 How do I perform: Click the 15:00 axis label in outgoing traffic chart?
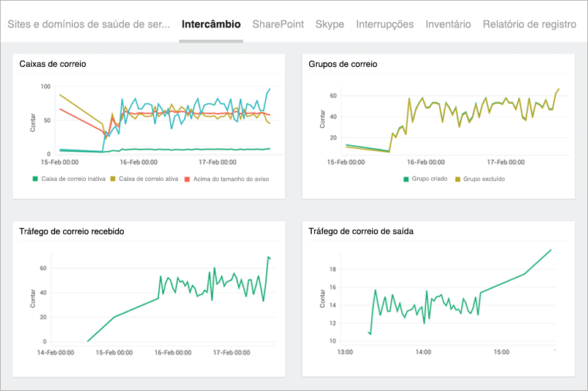pos(502,352)
